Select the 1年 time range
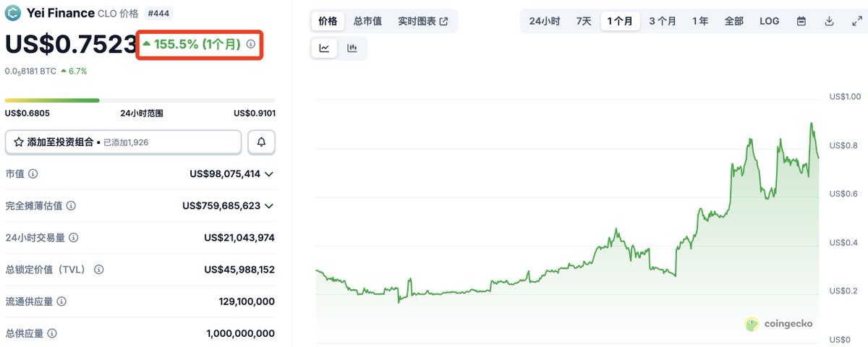The width and height of the screenshot is (868, 347). pyautogui.click(x=700, y=21)
